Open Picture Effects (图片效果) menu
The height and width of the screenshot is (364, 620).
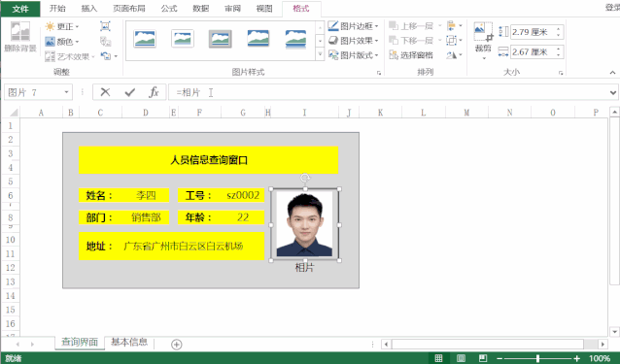pos(353,41)
